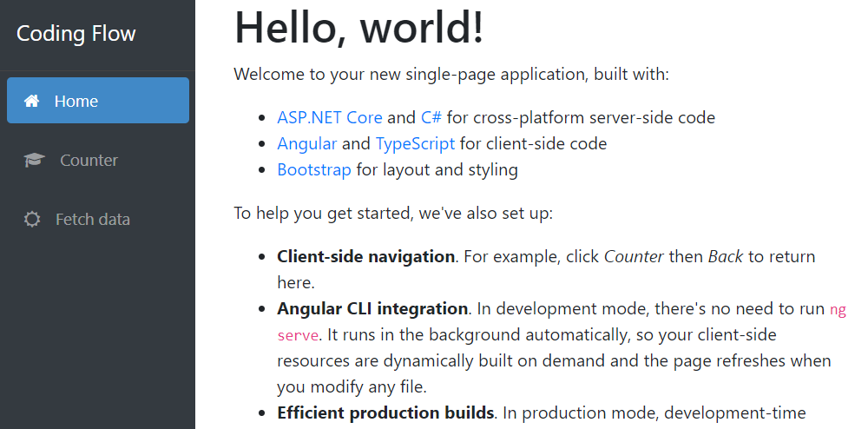Click the 'Welcome to your new' intro sentence
868x429 pixels.
(x=451, y=74)
